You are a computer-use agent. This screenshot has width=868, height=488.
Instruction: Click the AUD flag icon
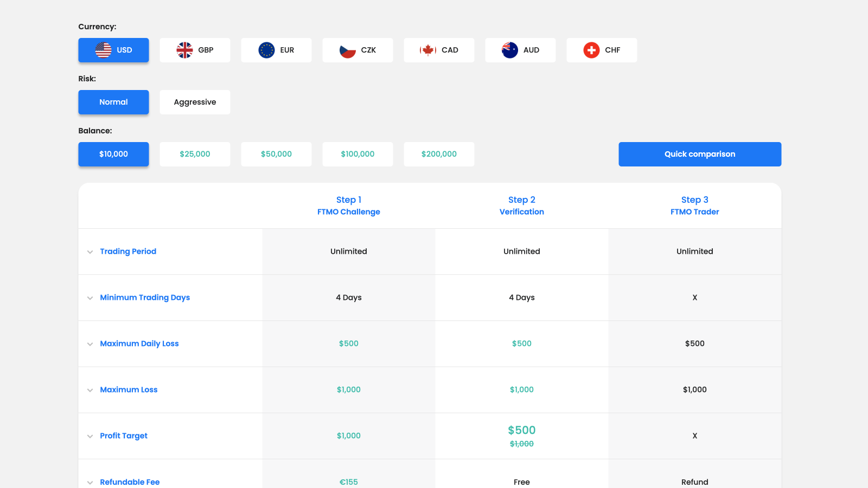(x=510, y=50)
